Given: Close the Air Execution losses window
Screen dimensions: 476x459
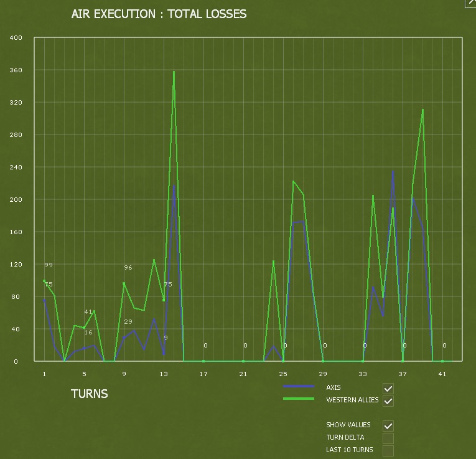Looking at the screenshot, I should click(471, 3).
